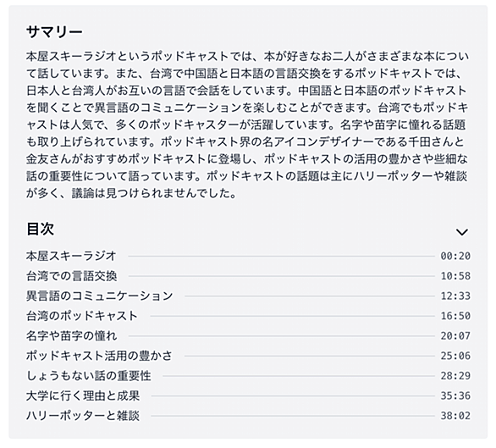496x448 pixels.
Task: Click the 目次 section heading
Action: pyautogui.click(x=40, y=229)
